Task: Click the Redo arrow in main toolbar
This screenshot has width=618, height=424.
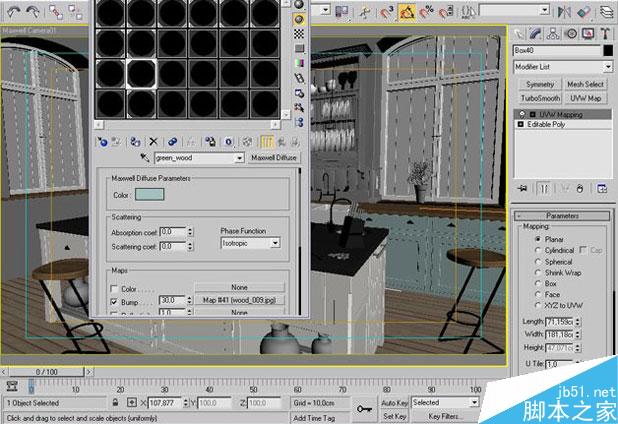Action: pos(33,12)
